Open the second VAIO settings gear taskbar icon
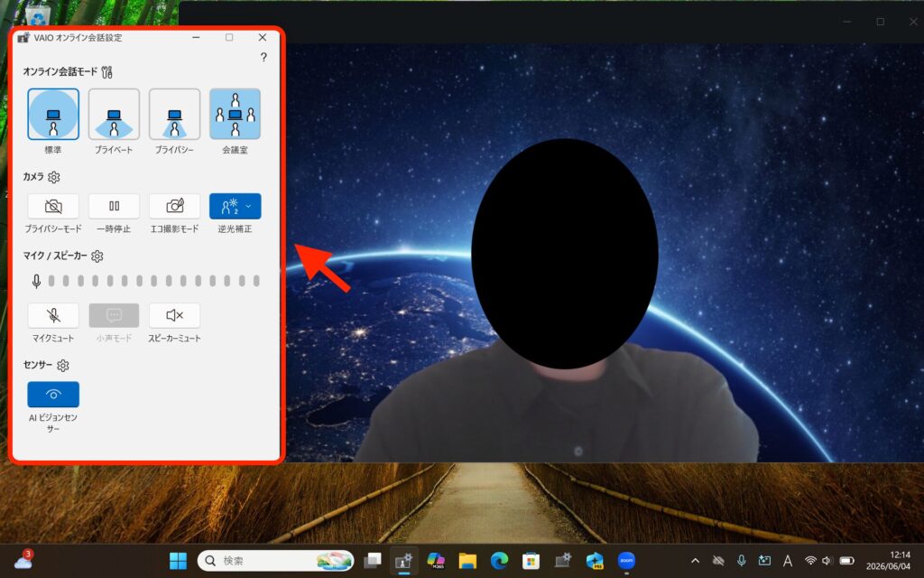924x578 pixels. pyautogui.click(x=563, y=560)
